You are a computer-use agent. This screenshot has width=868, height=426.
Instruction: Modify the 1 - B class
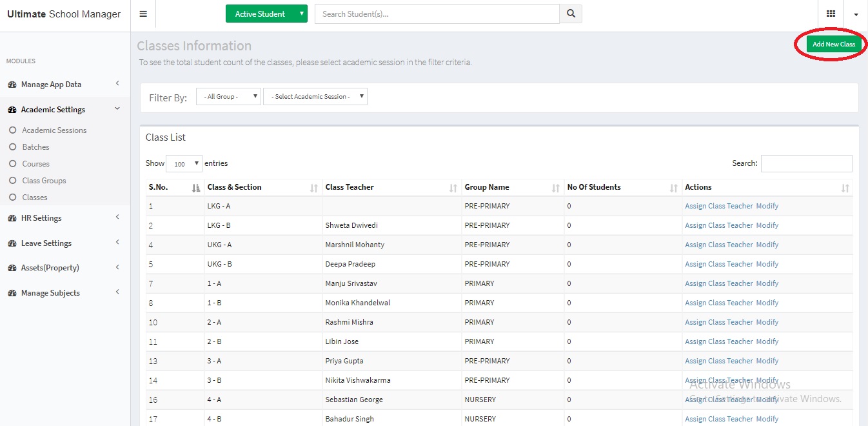(767, 303)
